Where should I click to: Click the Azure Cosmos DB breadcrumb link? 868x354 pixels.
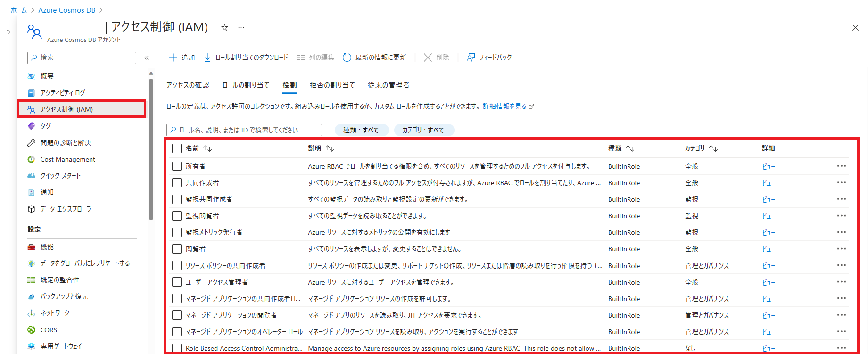(67, 10)
